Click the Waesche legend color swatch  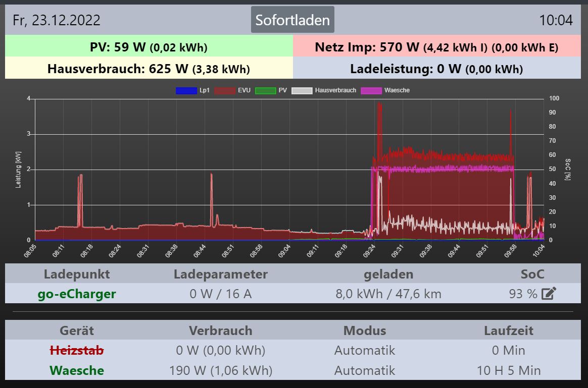click(x=371, y=90)
